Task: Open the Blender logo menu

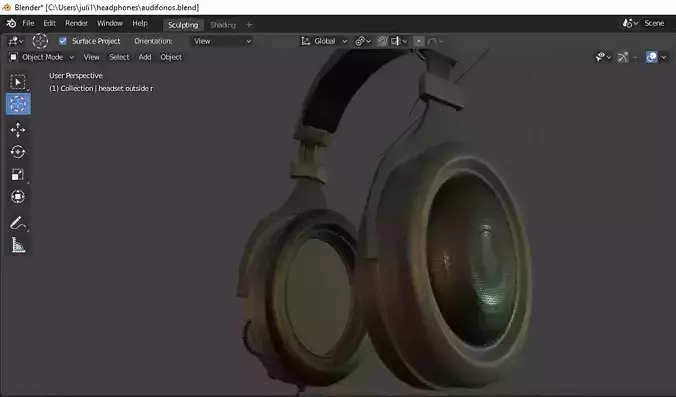Action: pos(11,23)
